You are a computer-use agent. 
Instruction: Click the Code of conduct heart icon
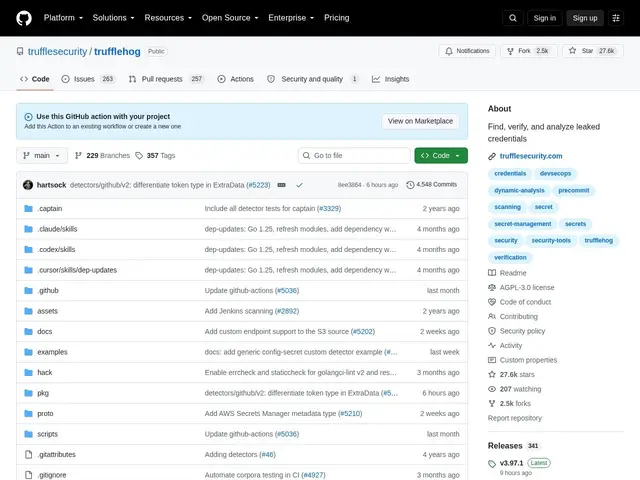point(492,302)
